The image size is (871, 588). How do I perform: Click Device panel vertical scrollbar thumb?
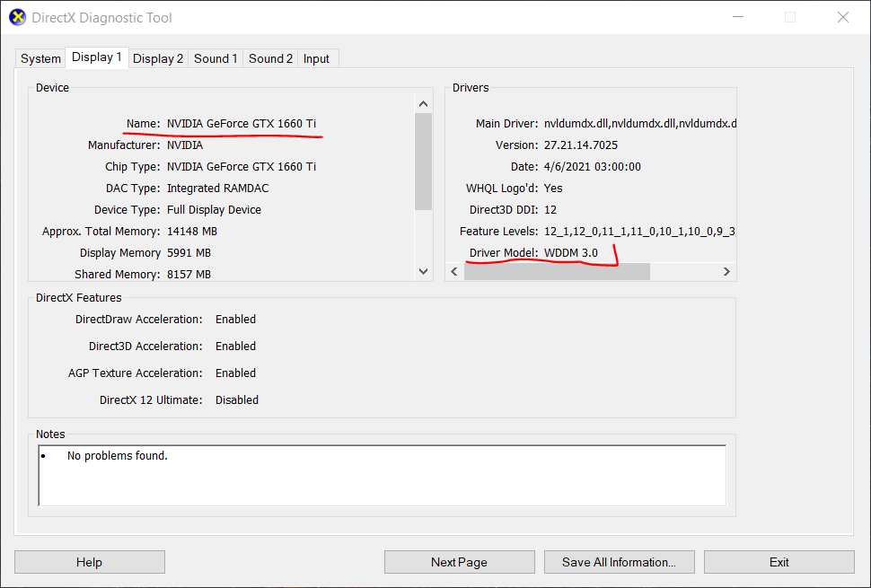(x=423, y=162)
